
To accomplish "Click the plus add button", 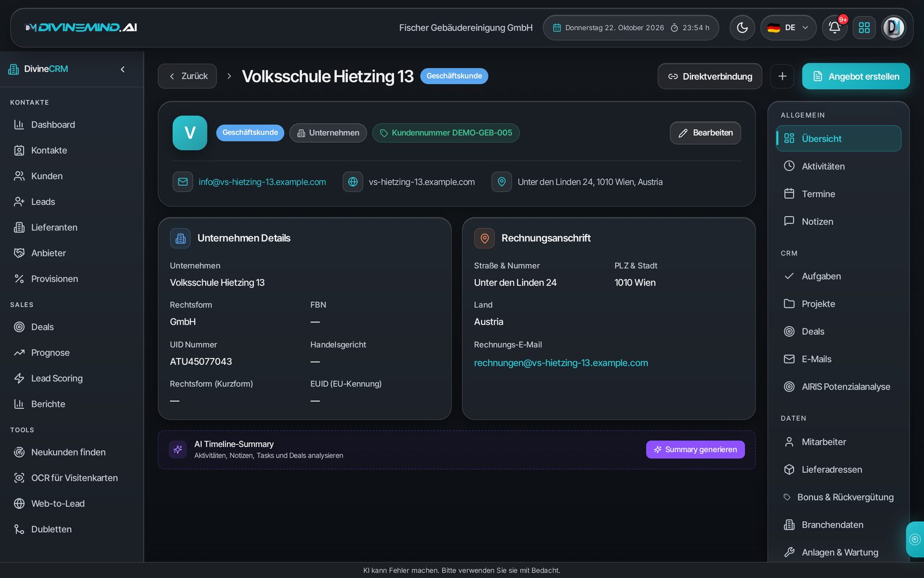I will (783, 76).
